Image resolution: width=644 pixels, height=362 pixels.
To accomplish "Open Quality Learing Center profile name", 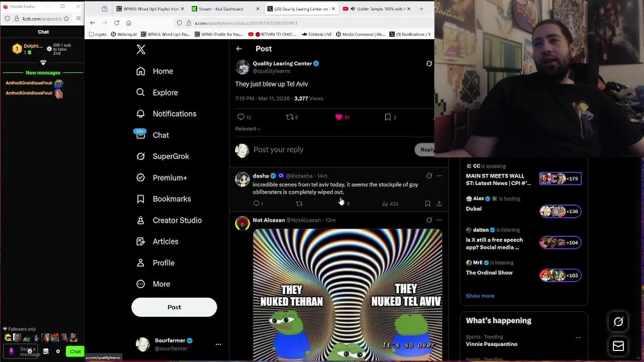I will 282,63.
